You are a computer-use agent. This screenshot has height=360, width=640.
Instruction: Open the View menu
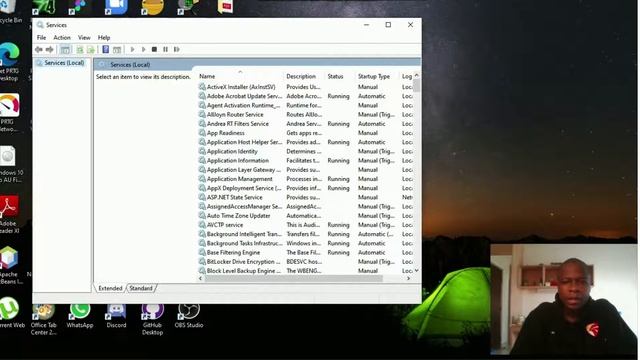84,38
